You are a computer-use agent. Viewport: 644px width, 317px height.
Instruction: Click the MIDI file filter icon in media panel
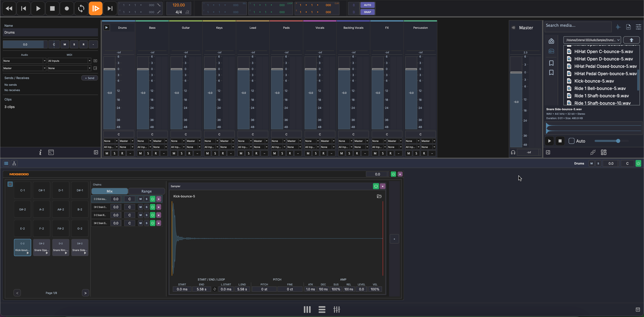(x=628, y=27)
